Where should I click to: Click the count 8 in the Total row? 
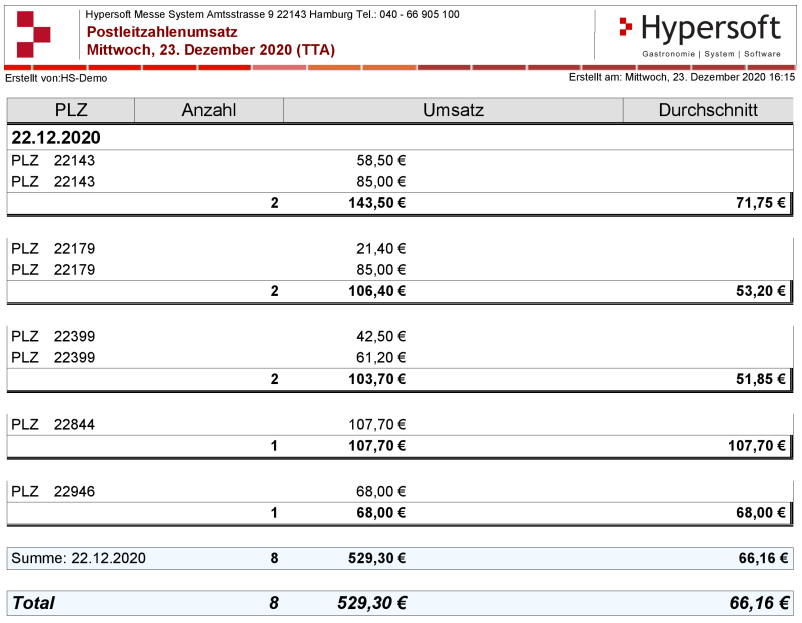click(x=274, y=603)
